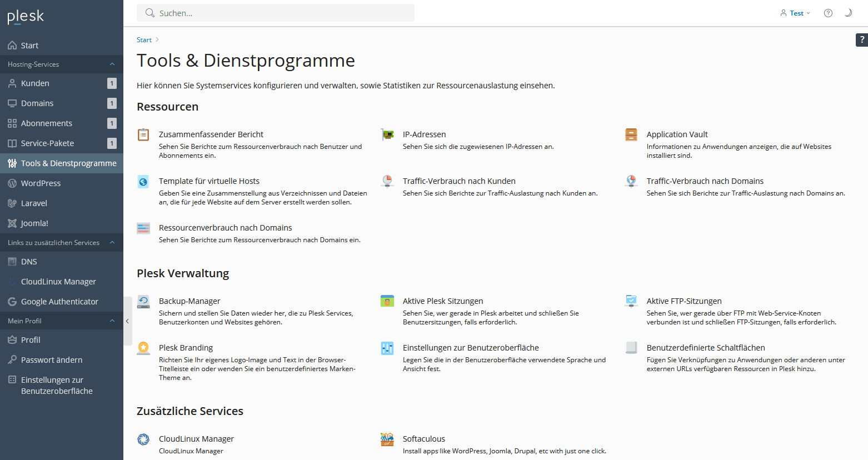868x460 pixels.
Task: Click the Backup-Manager icon
Action: tap(143, 301)
